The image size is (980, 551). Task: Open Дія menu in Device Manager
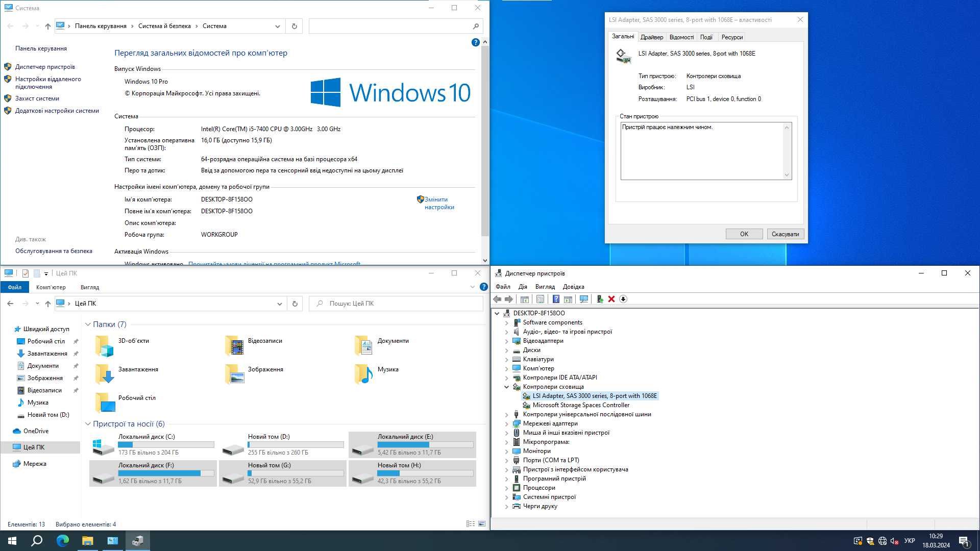(523, 287)
